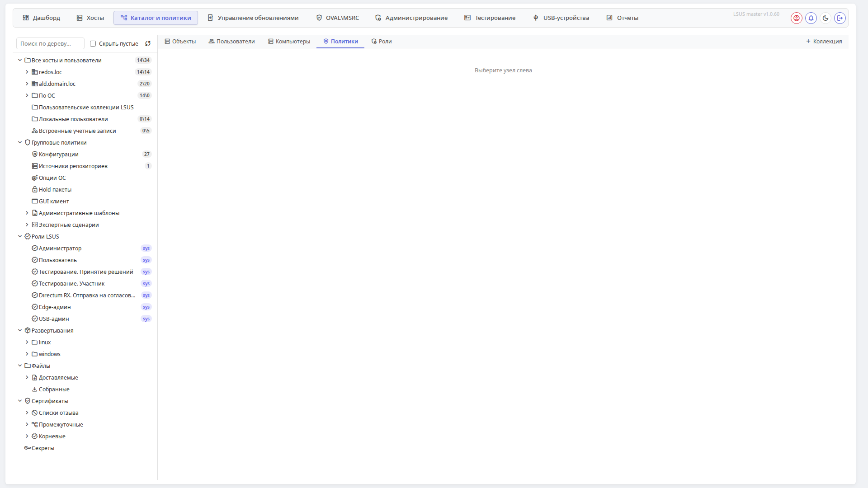Select 'Тестирование. Принятие решений' role
The height and width of the screenshot is (488, 868).
click(x=86, y=272)
